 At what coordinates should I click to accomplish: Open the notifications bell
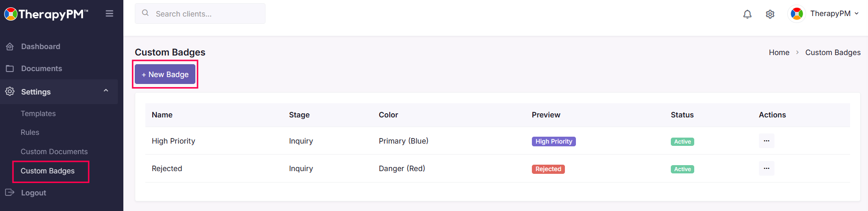(x=747, y=14)
